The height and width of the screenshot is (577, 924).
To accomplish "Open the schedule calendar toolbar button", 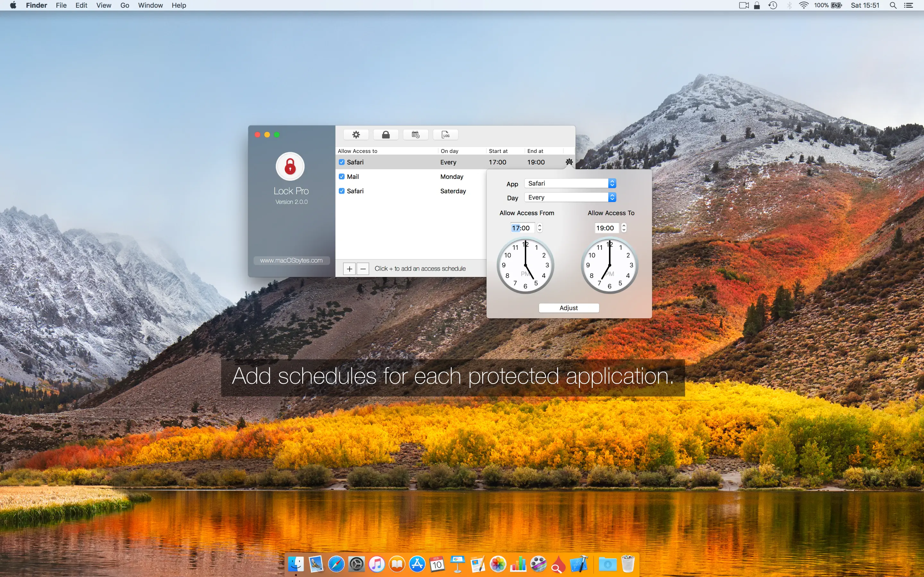I will [x=415, y=135].
